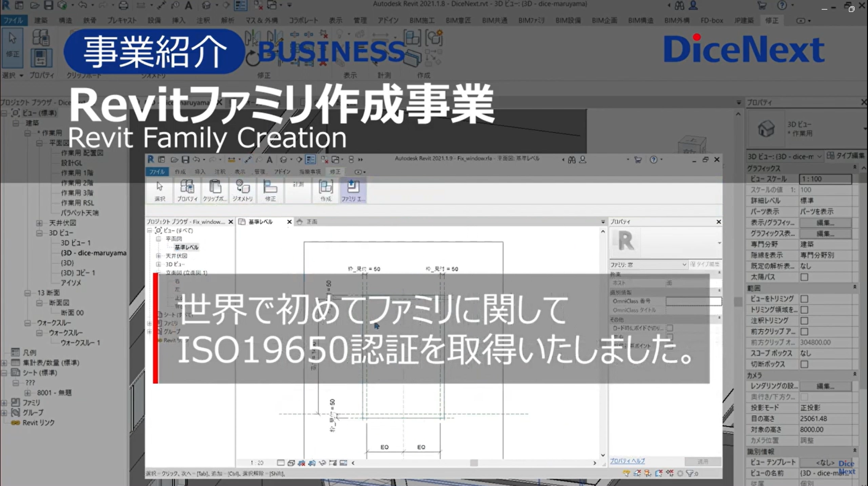Screen dimensions: 868x486
Task: Collapse the 3D ビュー tree node
Action: point(40,233)
